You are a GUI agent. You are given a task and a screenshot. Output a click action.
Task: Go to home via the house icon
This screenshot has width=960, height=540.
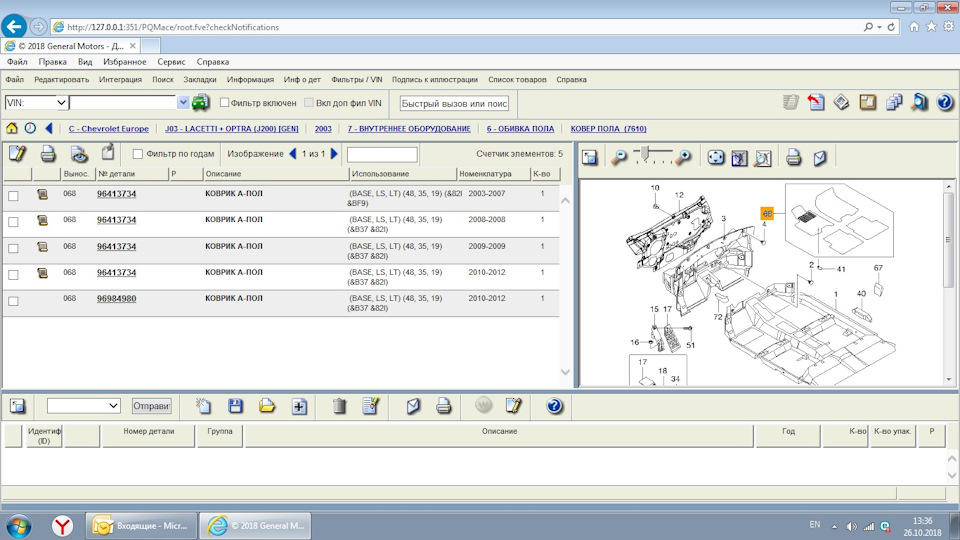point(12,128)
